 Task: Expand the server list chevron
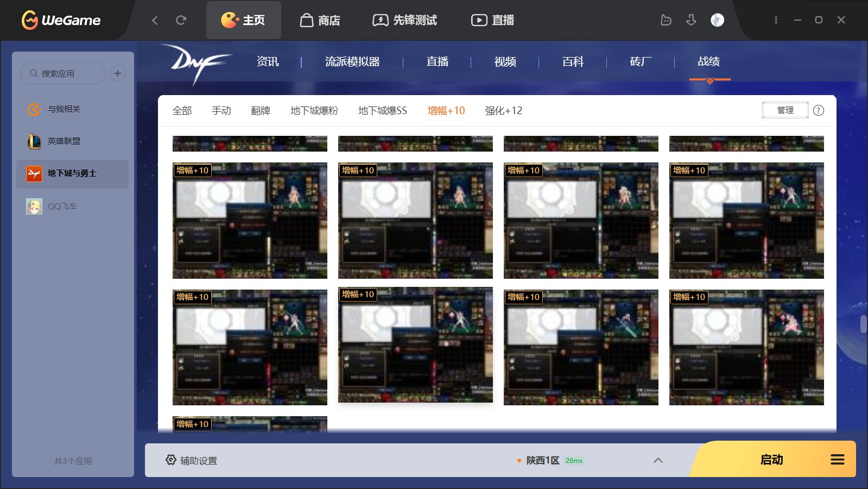point(658,460)
